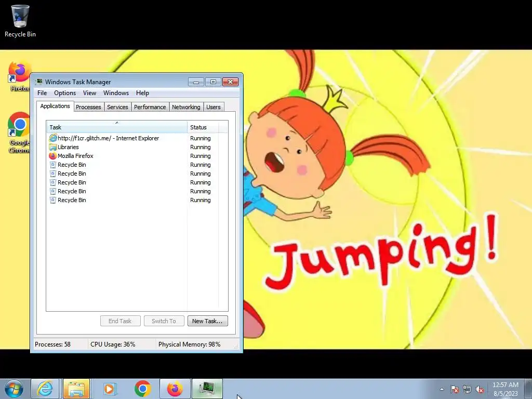Switch to the Applications tab
The height and width of the screenshot is (399, 532).
[55, 106]
